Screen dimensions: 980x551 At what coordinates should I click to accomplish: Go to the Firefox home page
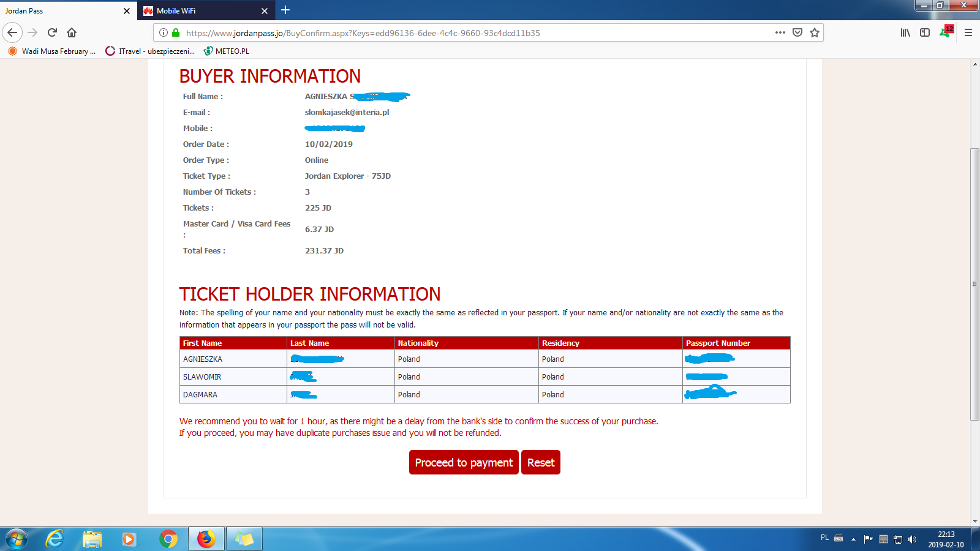point(72,32)
